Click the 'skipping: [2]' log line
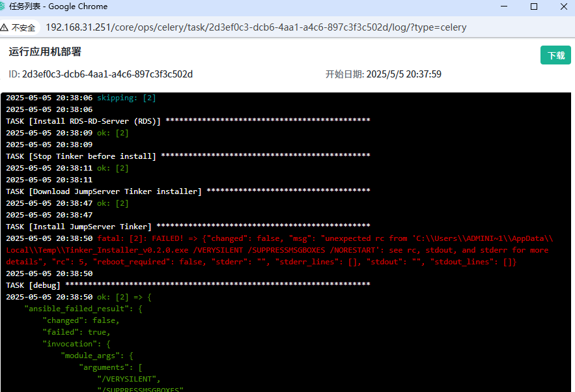Image resolution: width=575 pixels, height=392 pixels. click(x=126, y=98)
